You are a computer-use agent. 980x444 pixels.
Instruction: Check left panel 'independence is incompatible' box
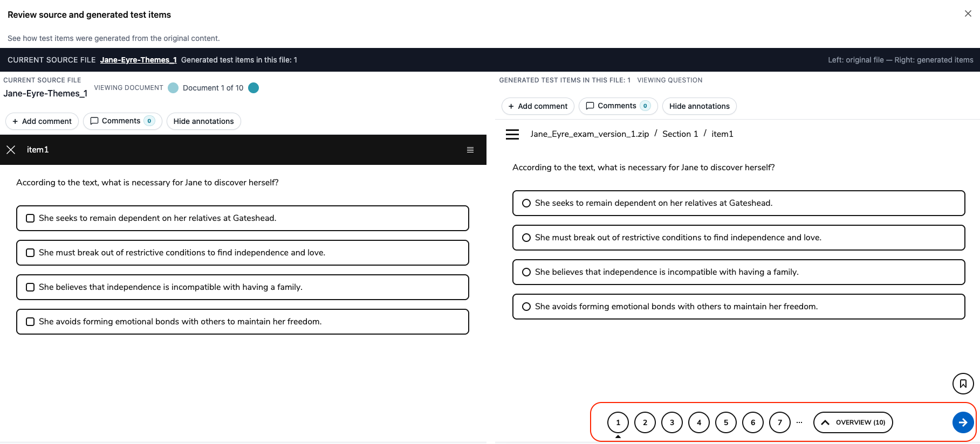point(30,287)
